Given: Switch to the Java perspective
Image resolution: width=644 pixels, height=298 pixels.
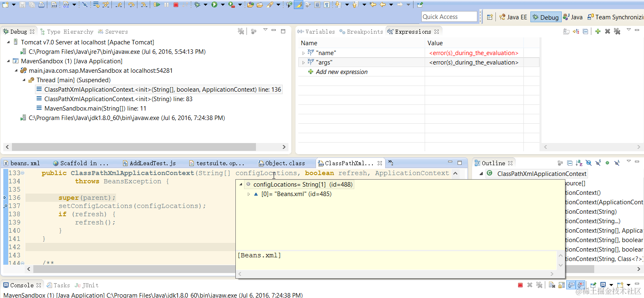Looking at the screenshot, I should pos(573,17).
